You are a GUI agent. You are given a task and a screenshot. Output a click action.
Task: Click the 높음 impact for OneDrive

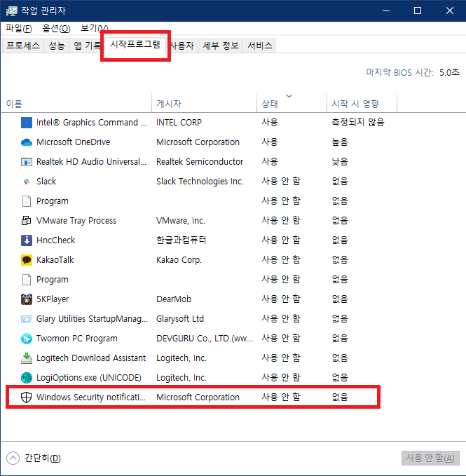point(340,142)
